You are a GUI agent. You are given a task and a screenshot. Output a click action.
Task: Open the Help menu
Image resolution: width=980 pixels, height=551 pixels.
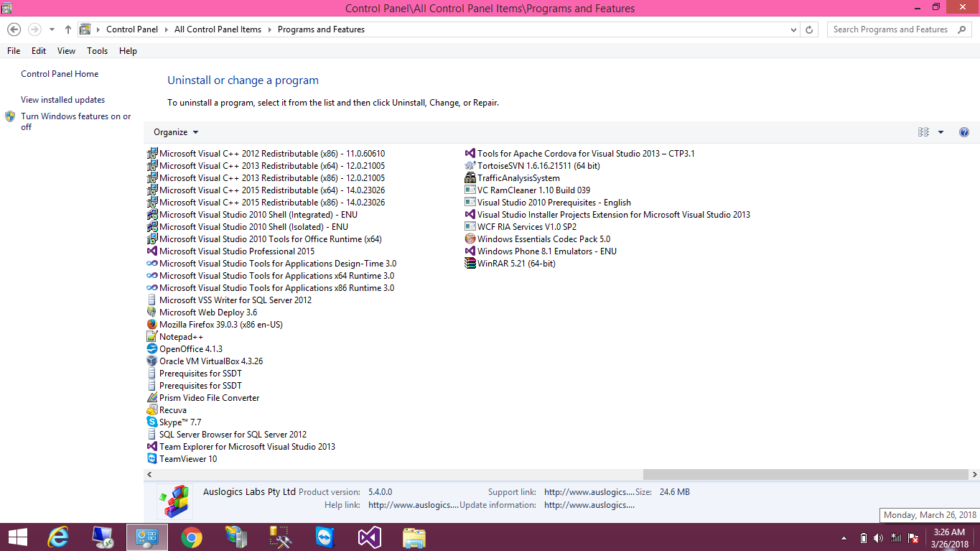[128, 51]
